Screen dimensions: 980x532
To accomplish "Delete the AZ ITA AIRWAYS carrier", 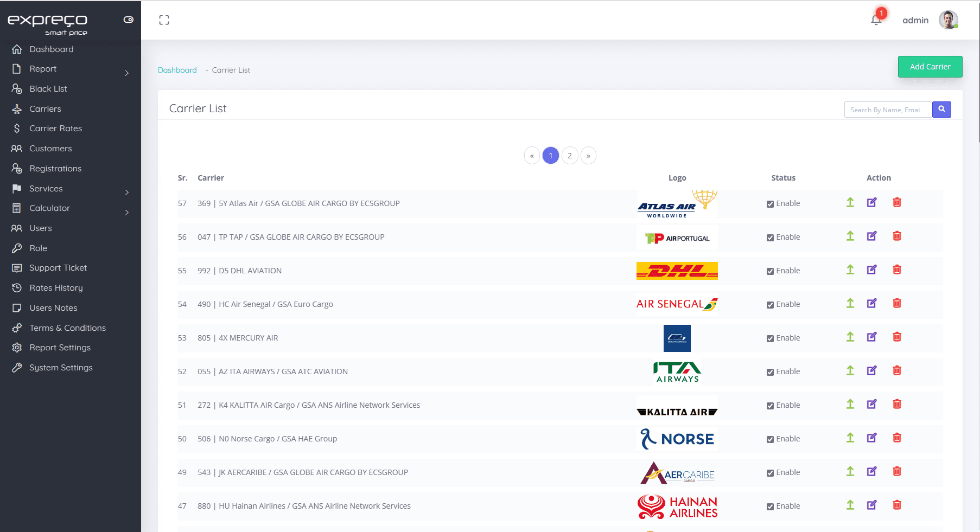I will [897, 370].
